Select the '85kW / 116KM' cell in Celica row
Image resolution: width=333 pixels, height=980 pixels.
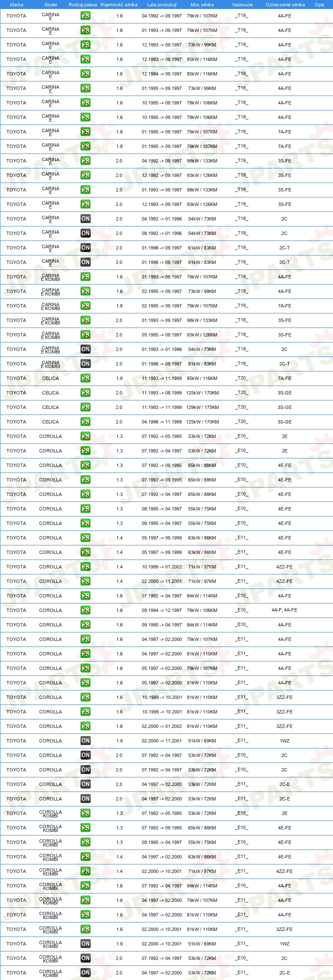pos(202,378)
